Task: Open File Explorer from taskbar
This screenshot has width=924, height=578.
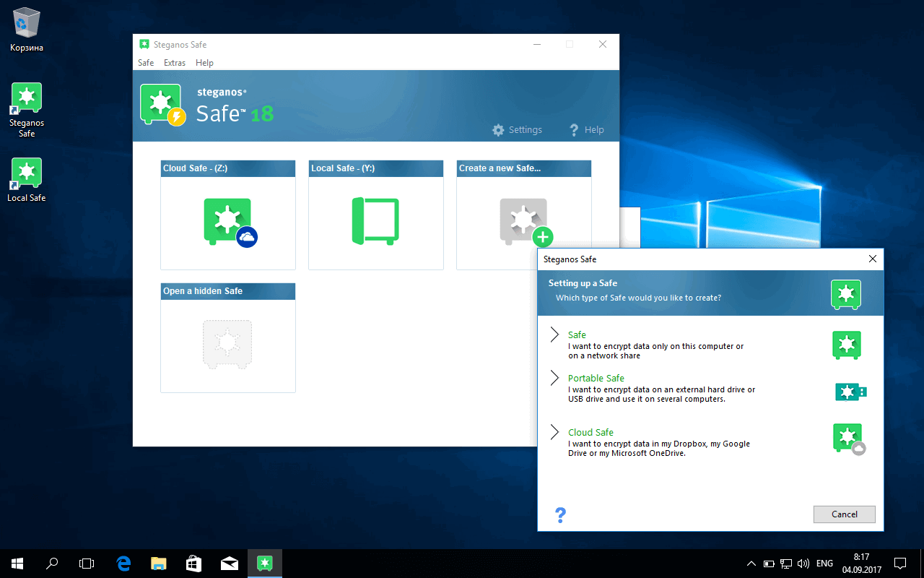Action: (x=159, y=563)
